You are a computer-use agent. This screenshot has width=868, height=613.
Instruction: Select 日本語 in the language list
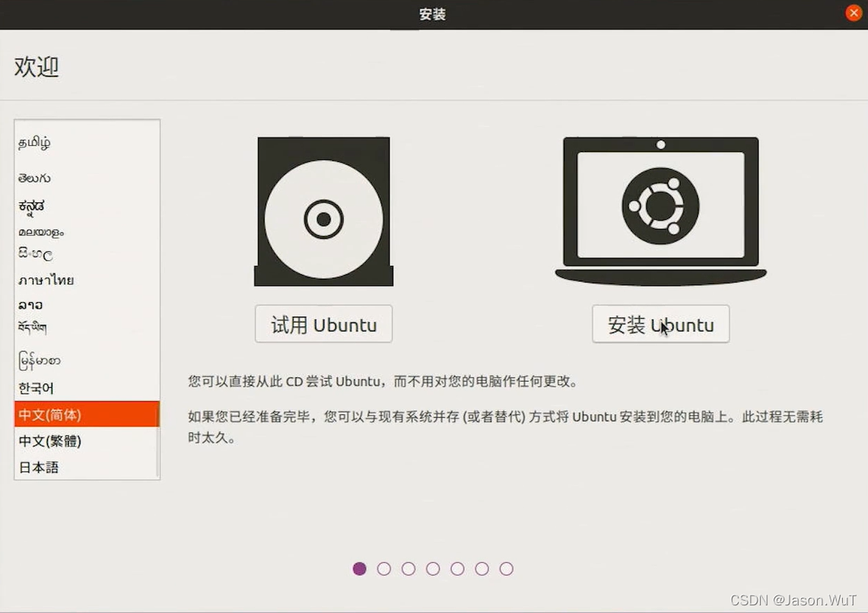point(87,468)
